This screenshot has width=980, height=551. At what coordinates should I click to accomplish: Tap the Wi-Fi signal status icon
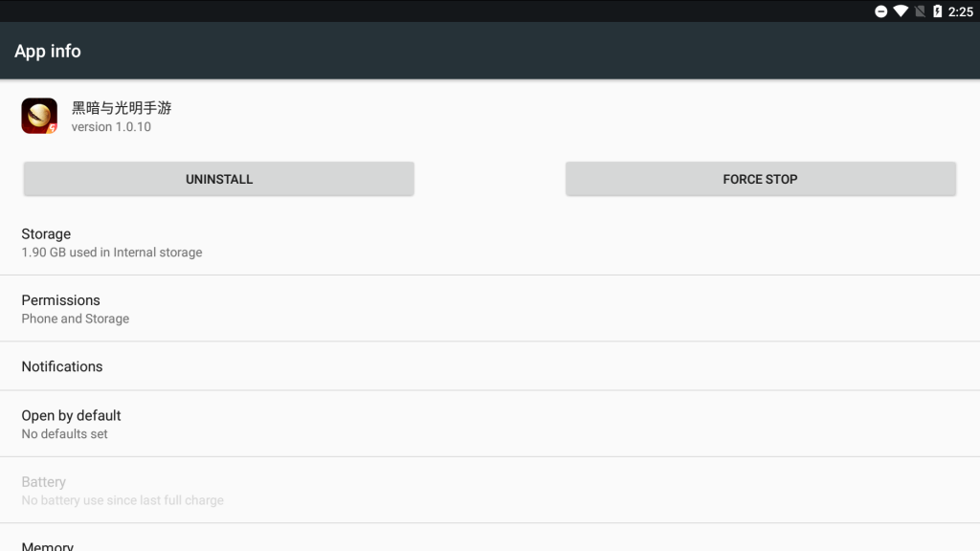[901, 11]
